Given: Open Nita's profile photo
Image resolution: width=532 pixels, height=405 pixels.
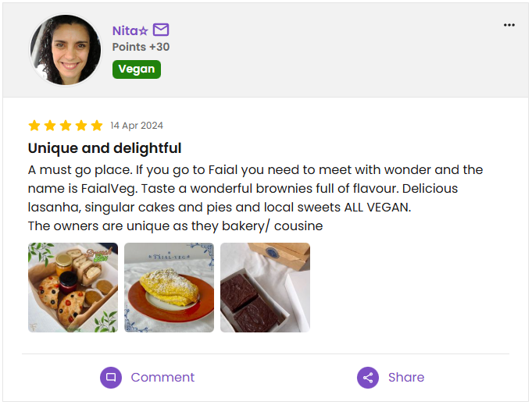Looking at the screenshot, I should (66, 50).
